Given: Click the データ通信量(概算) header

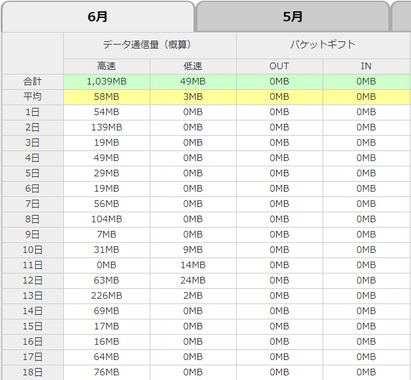Looking at the screenshot, I should tap(150, 45).
